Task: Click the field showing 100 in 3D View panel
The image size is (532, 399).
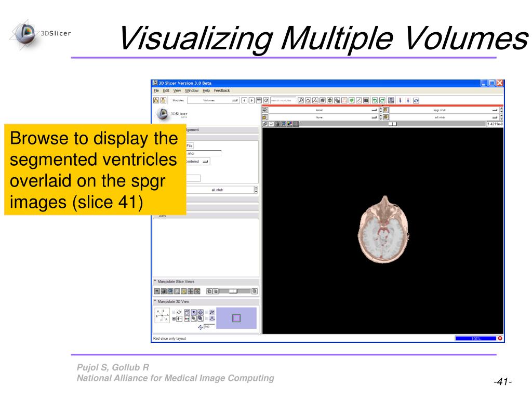Action: (x=209, y=327)
